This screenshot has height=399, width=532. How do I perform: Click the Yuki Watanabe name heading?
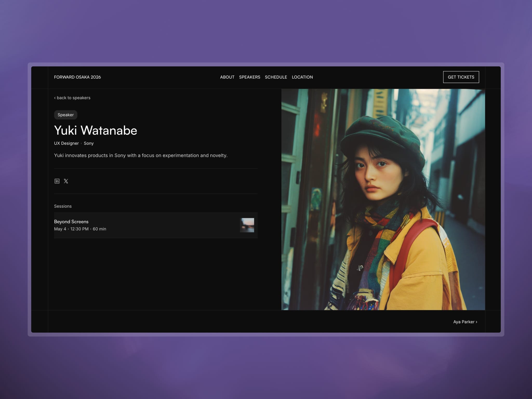pos(96,130)
